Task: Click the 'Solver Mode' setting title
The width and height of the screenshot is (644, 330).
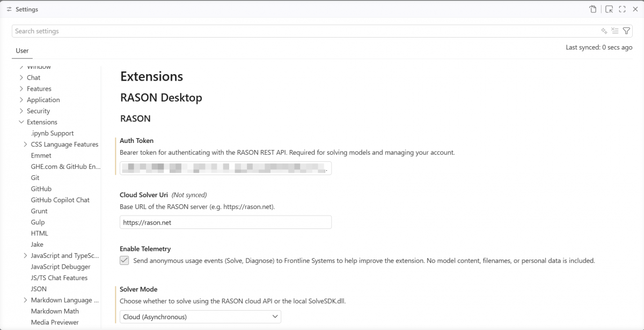Action: coord(138,289)
